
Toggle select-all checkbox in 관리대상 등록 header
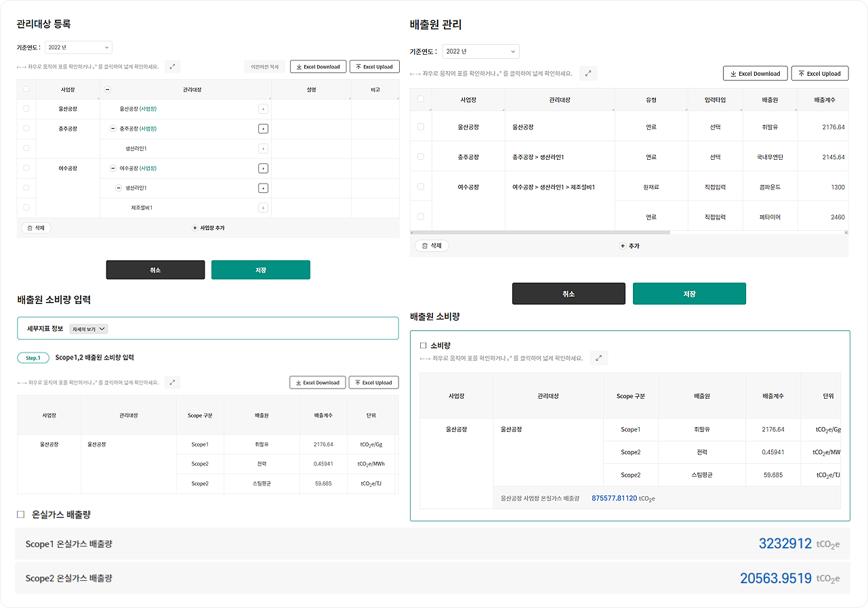click(x=26, y=89)
